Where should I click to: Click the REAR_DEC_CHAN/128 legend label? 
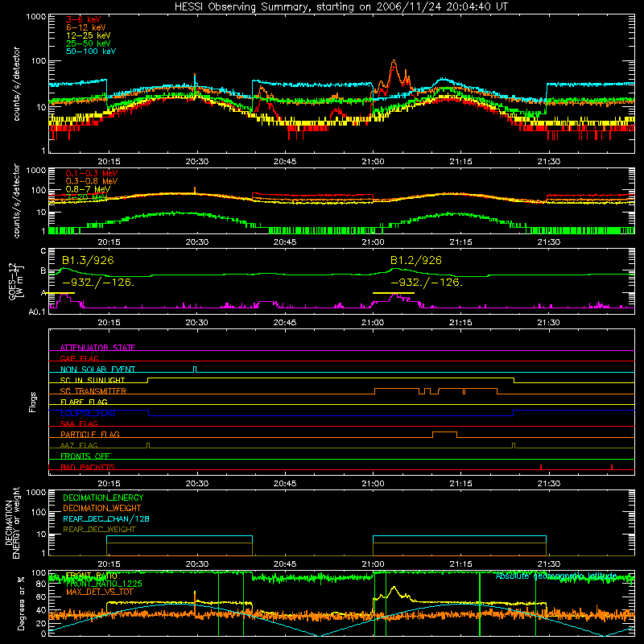tap(106, 518)
